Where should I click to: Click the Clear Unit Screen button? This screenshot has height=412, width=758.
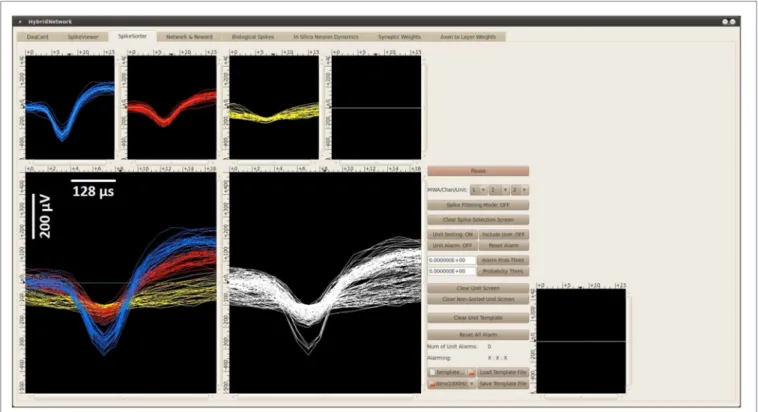pos(478,288)
